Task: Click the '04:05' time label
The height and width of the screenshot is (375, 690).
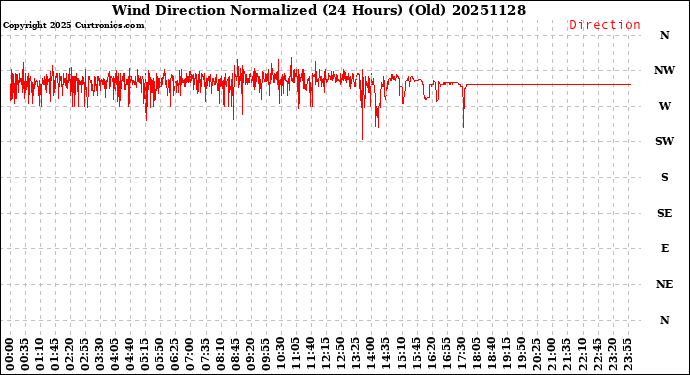Action: 115,355
